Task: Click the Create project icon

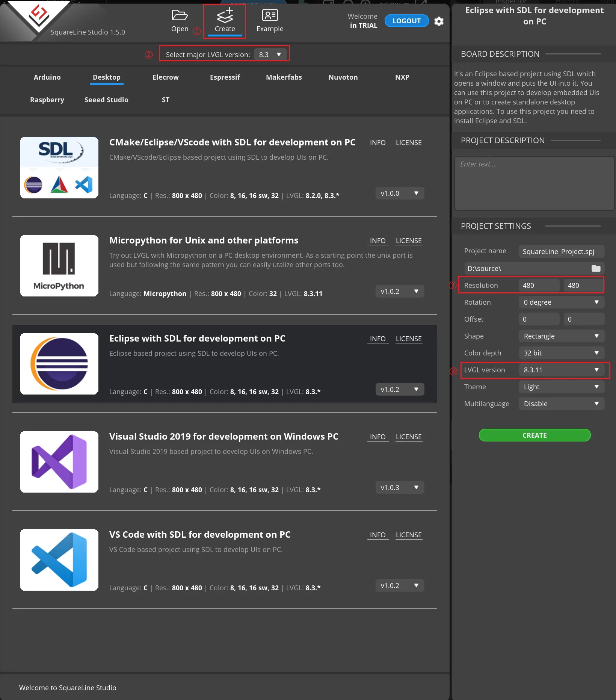Action: (x=225, y=15)
